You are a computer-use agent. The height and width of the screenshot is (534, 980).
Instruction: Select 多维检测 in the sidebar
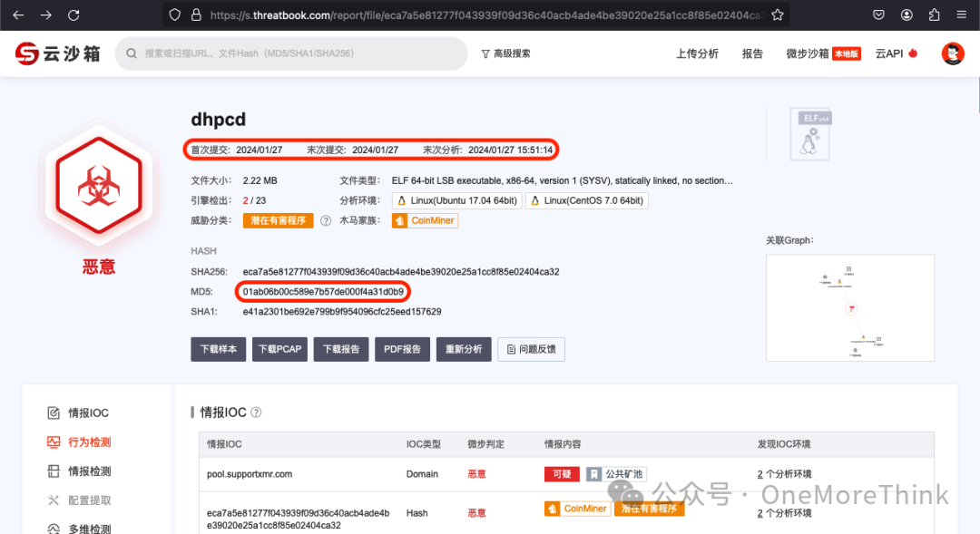pyautogui.click(x=79, y=529)
